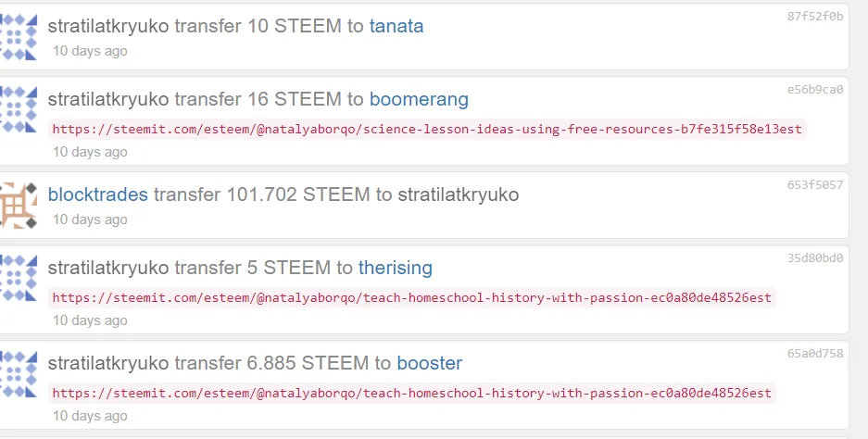This screenshot has width=868, height=439.
Task: View transaction hash 653f5057
Action: [815, 185]
